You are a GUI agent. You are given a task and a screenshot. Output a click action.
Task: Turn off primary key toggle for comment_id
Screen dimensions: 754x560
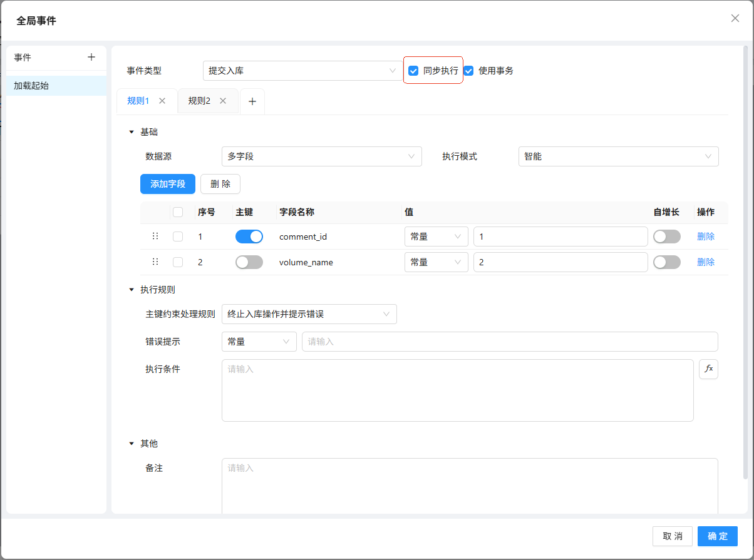coord(249,237)
